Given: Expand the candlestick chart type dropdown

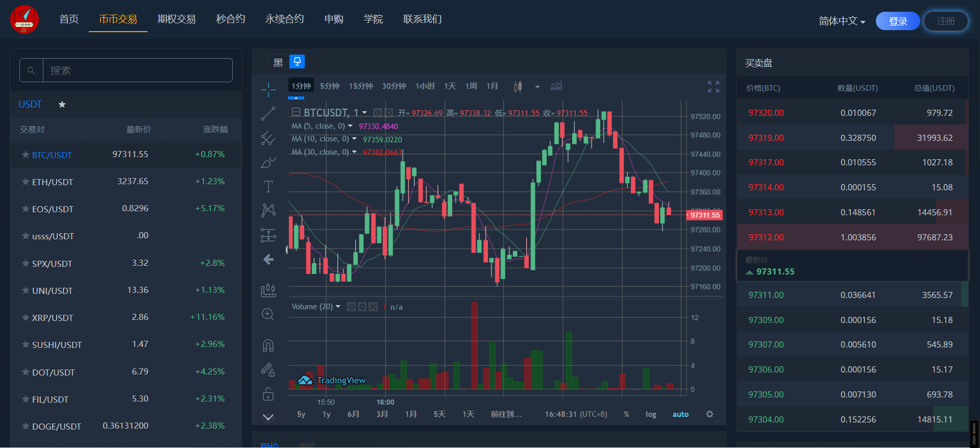Looking at the screenshot, I should tap(537, 87).
